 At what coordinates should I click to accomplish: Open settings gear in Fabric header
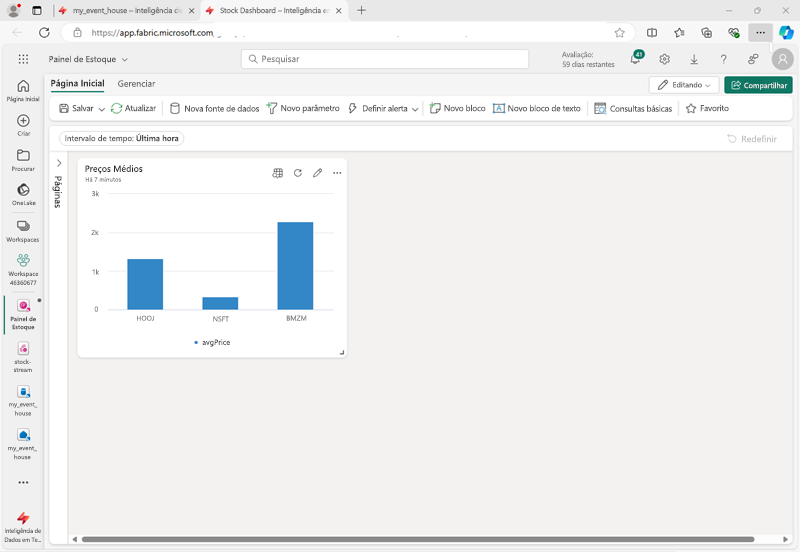664,59
